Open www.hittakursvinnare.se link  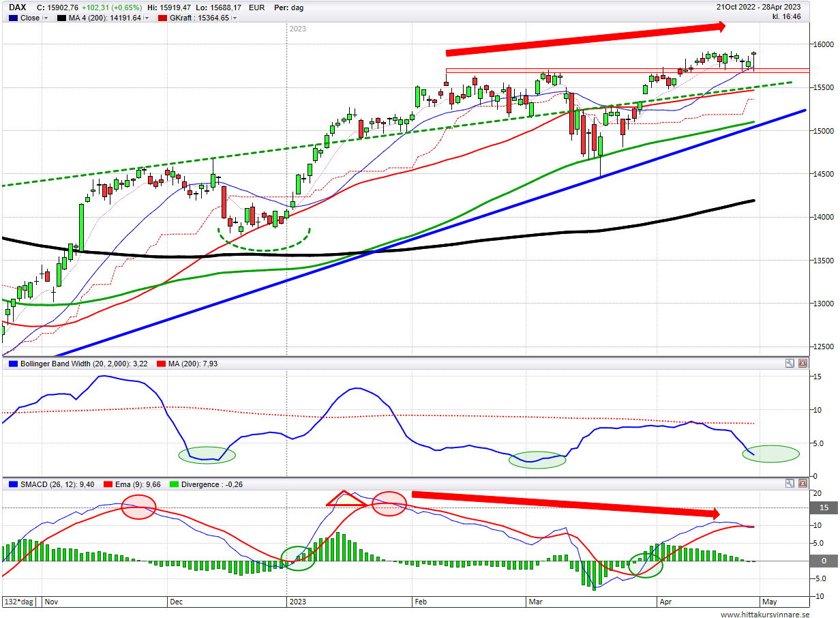click(765, 614)
